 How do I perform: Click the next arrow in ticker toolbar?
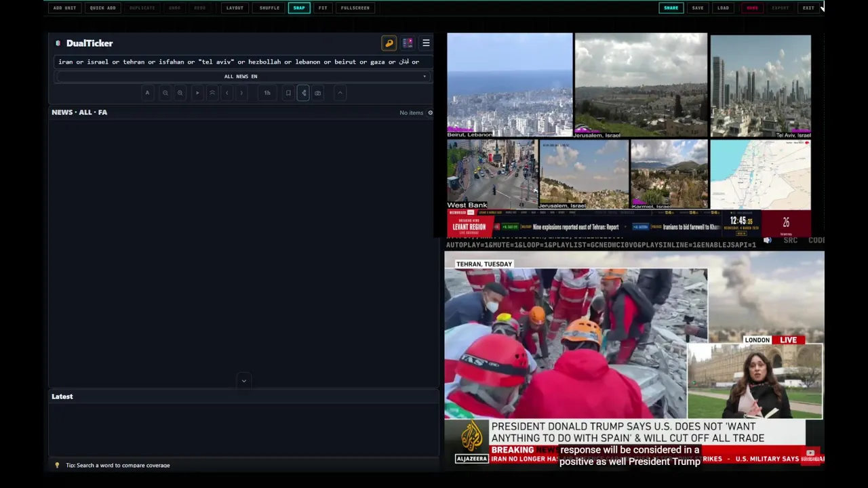pyautogui.click(x=241, y=93)
